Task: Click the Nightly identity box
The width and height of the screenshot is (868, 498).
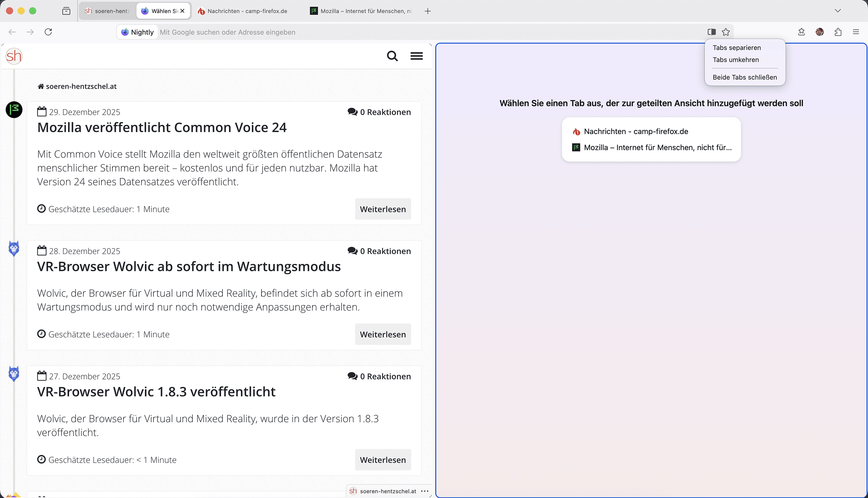Action: click(x=138, y=32)
